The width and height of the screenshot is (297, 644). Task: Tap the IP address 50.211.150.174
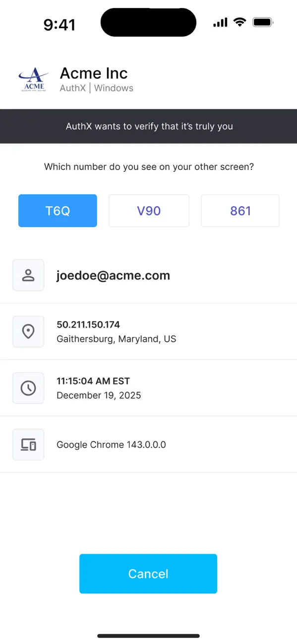pyautogui.click(x=88, y=324)
